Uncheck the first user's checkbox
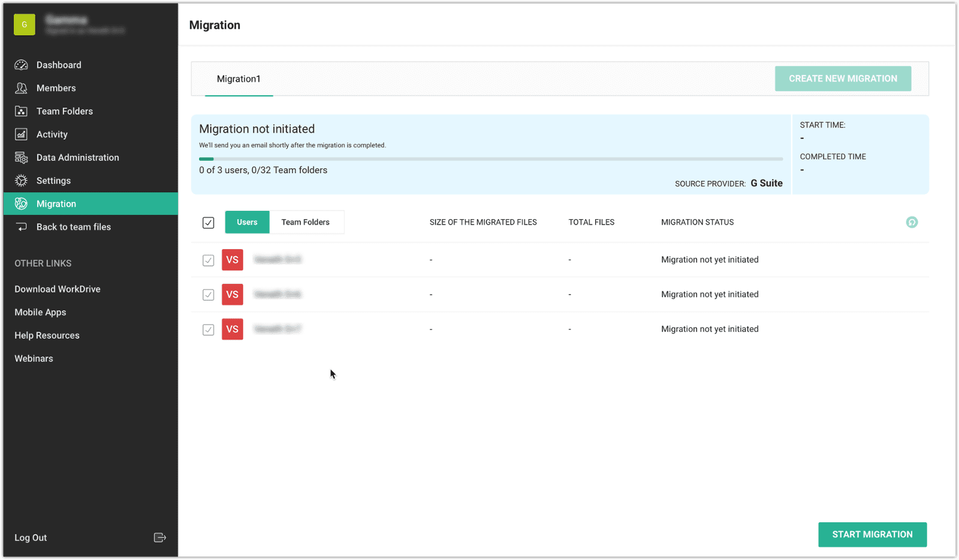The width and height of the screenshot is (959, 560). (x=208, y=261)
